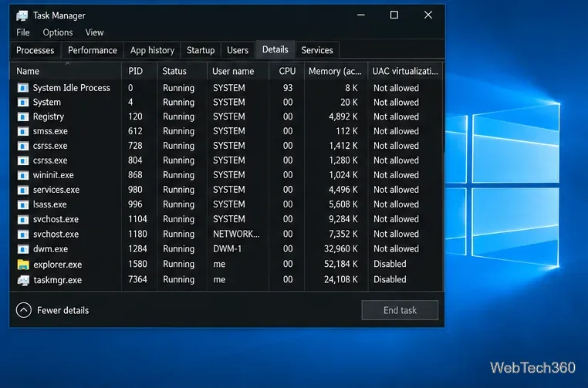Click Disabled in the taskmgr.exe row
The height and width of the screenshot is (388, 588).
(390, 279)
